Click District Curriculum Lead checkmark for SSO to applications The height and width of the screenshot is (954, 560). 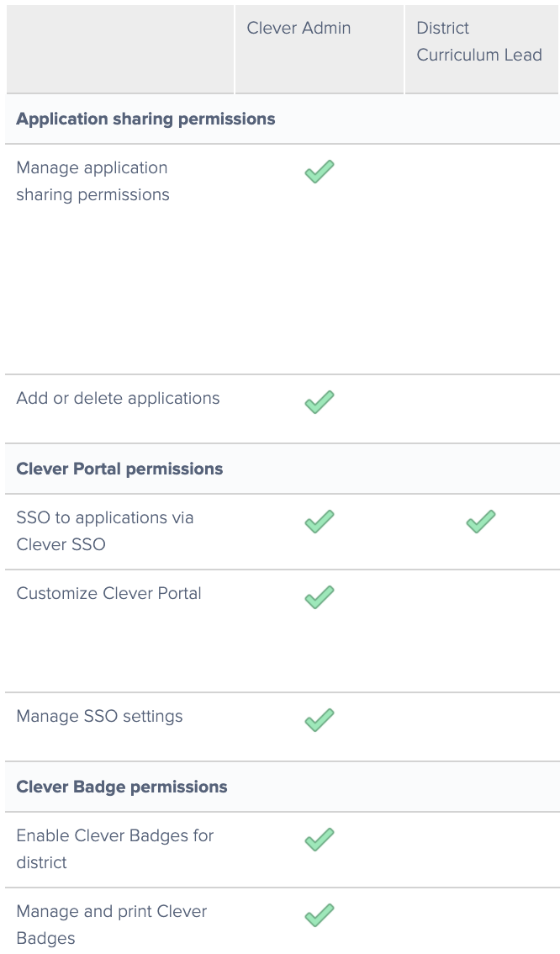tap(480, 522)
